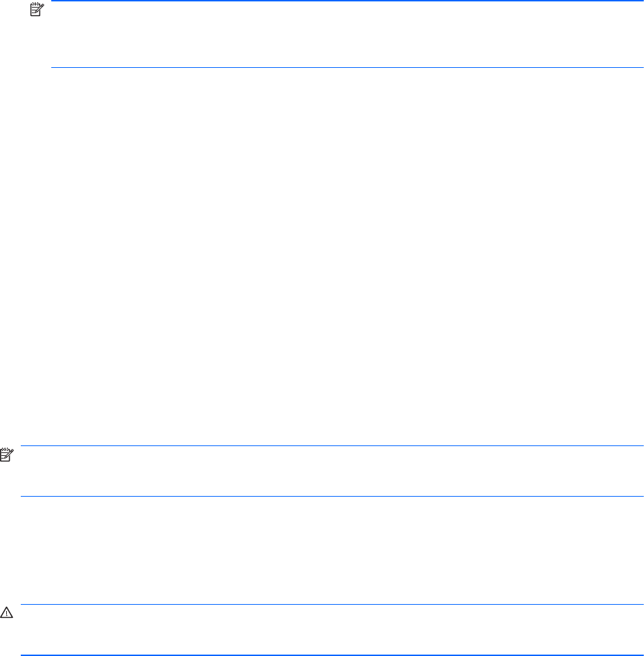The width and height of the screenshot is (644, 656).
Task: Click the blue line above caution box
Action: 332,604
